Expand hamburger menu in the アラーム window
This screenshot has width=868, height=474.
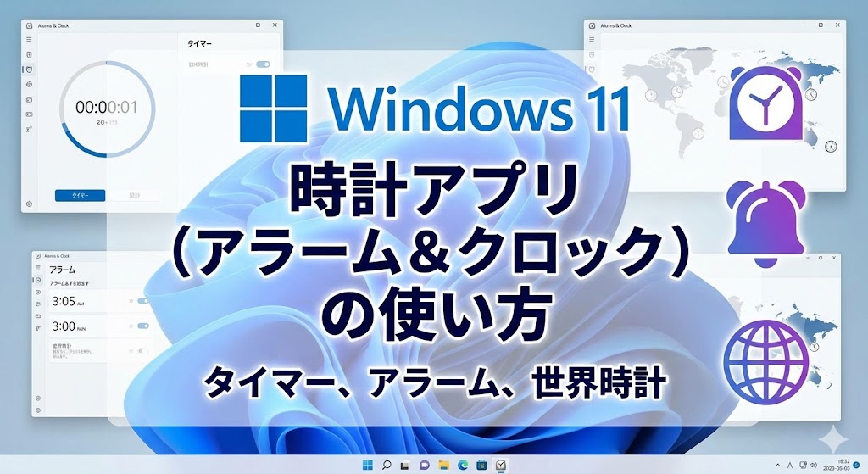[39, 267]
